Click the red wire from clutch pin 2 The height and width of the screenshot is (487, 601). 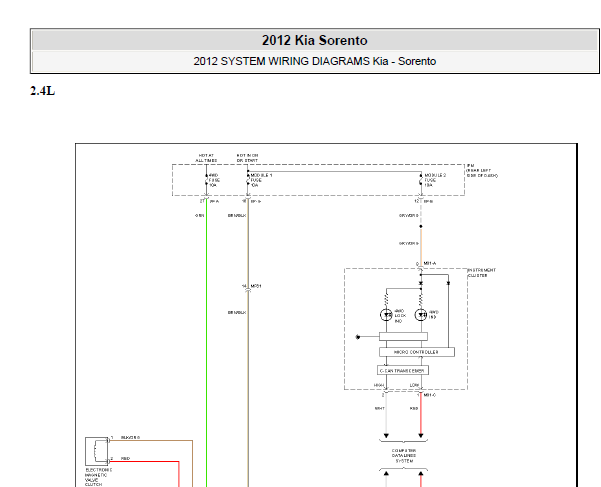[144, 462]
